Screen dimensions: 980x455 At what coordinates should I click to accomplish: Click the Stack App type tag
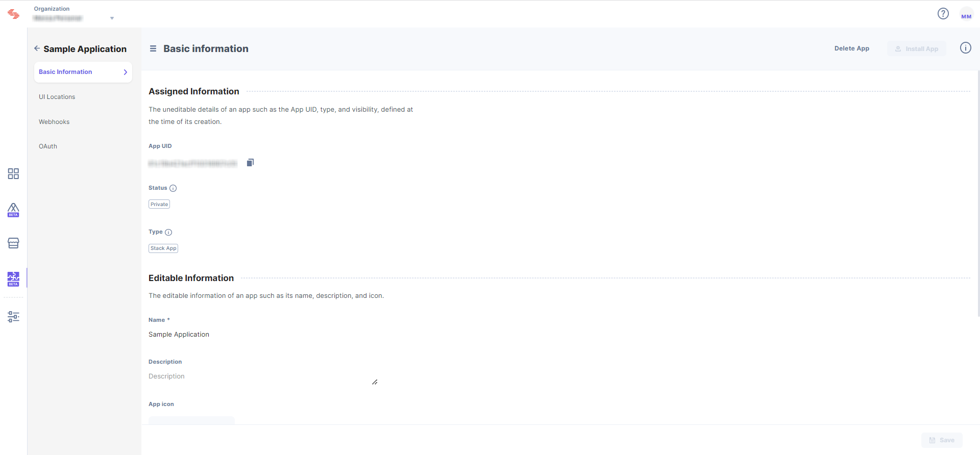coord(163,248)
